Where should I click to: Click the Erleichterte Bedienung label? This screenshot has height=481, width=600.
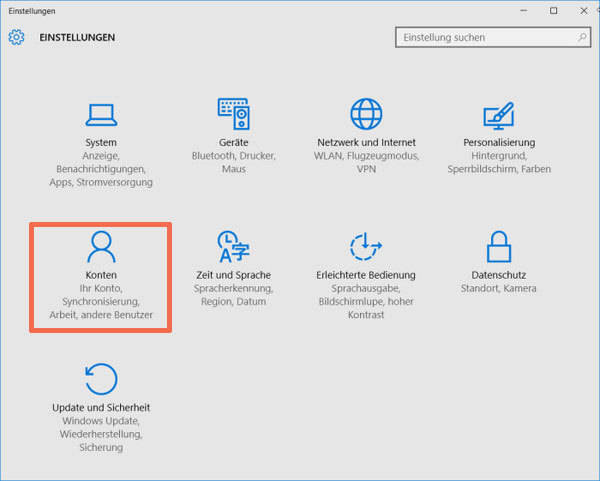pyautogui.click(x=366, y=275)
